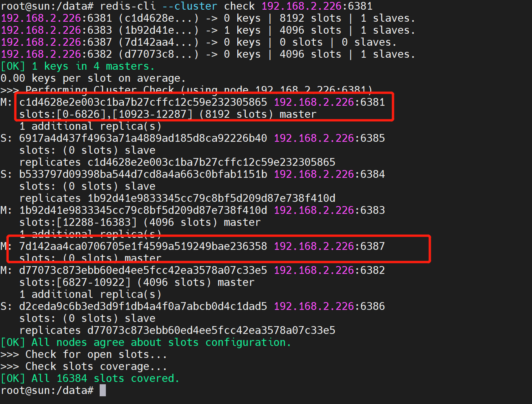Click the master node ID c1d4628e2e003c1b… on its M: line
The height and width of the screenshot is (404, 532).
coord(143,102)
